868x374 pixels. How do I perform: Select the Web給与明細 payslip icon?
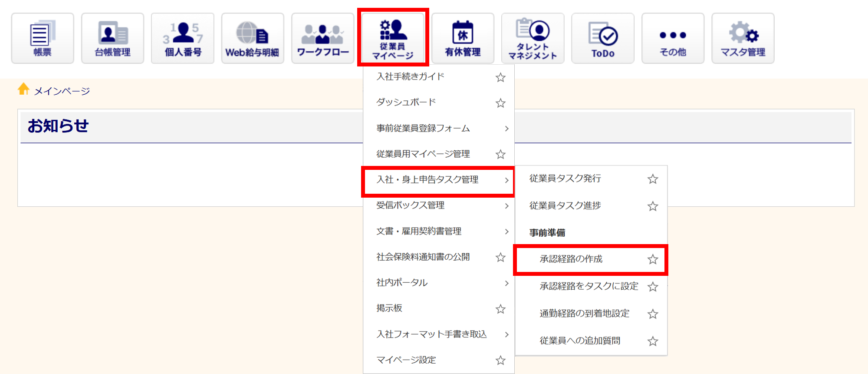(253, 38)
